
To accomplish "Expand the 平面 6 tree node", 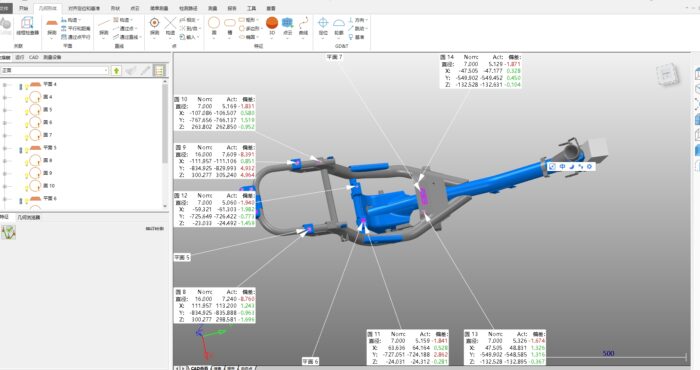I will pyautogui.click(x=5, y=199).
